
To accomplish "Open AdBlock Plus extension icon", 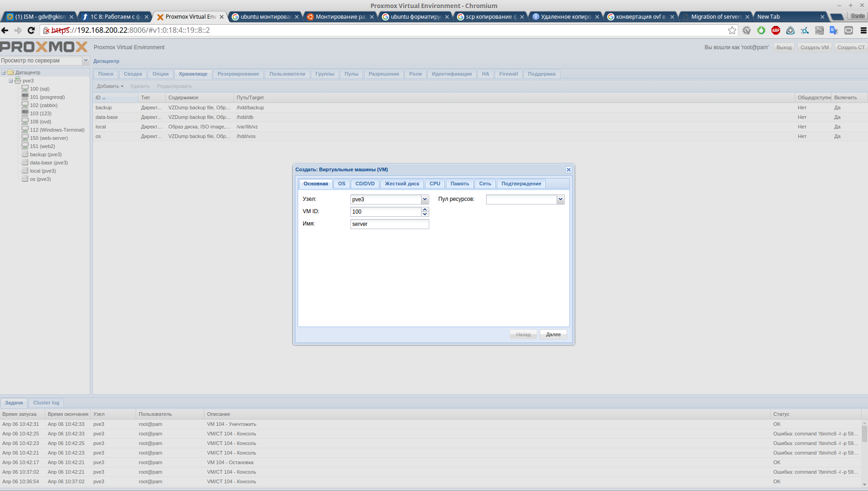I will pos(776,31).
